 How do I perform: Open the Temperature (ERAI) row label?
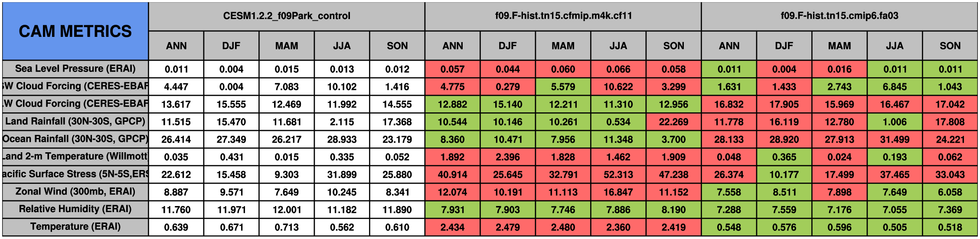coord(75,227)
